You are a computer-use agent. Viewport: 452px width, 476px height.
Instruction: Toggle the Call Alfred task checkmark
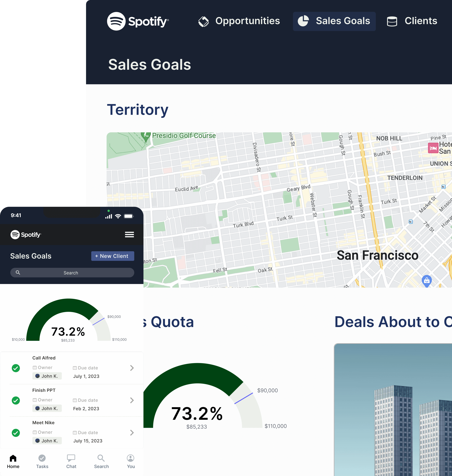click(x=16, y=368)
